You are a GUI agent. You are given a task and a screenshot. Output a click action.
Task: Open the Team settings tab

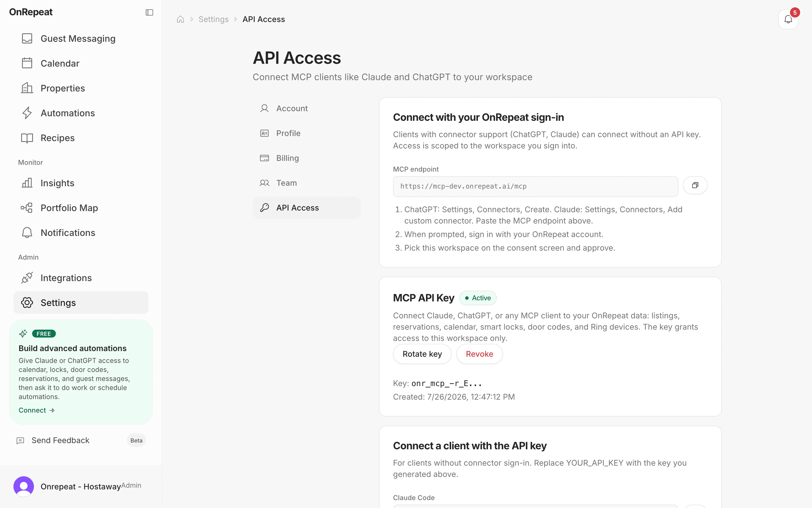pyautogui.click(x=307, y=183)
